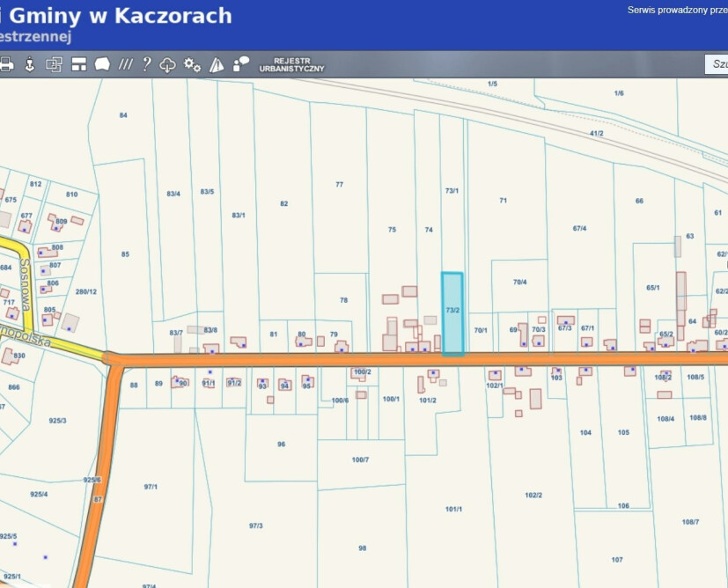Click parcel label 280/12
Viewport: 728px width, 588px height.
coord(86,291)
